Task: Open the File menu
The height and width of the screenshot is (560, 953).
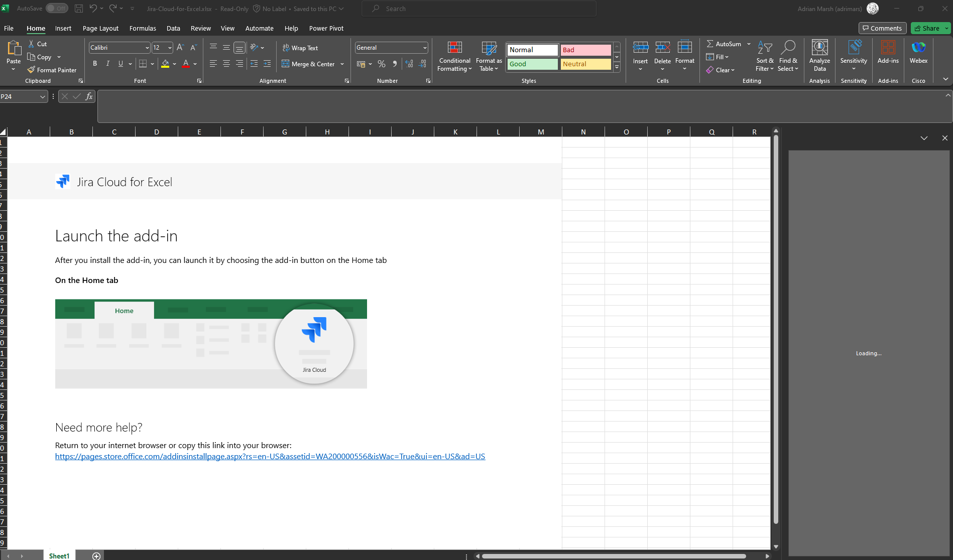Action: (x=9, y=28)
